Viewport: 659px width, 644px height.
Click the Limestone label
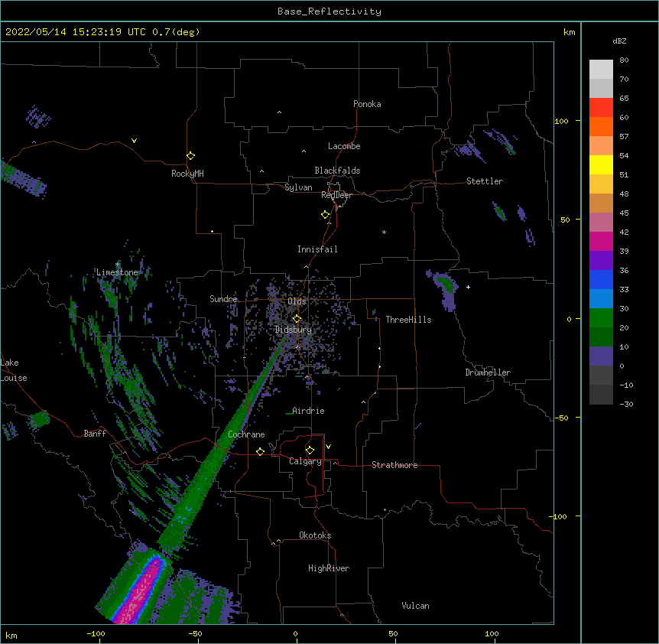117,272
